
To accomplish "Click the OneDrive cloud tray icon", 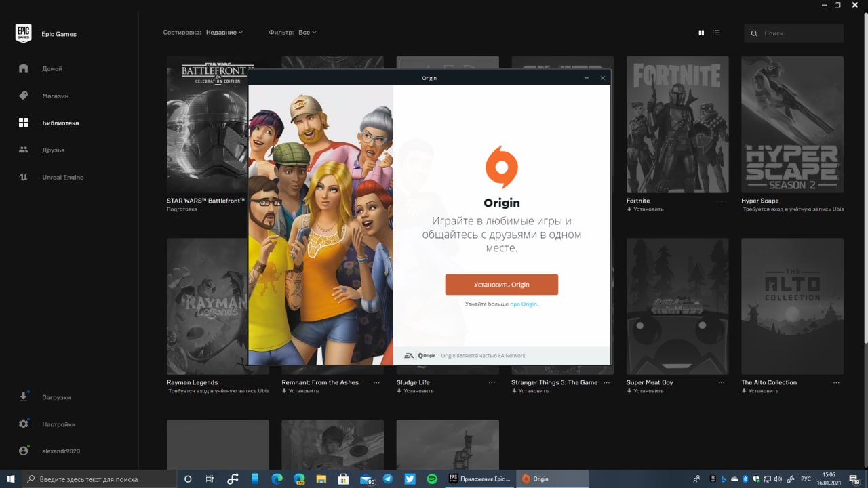I will point(734,479).
